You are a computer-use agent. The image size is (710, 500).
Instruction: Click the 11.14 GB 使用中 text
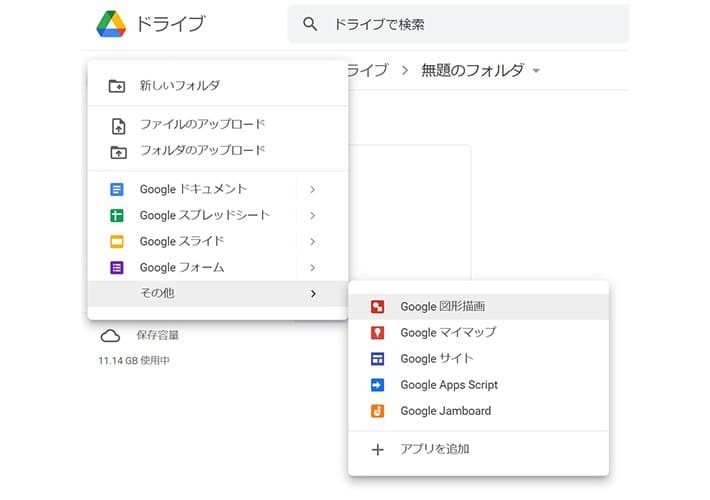point(134,361)
